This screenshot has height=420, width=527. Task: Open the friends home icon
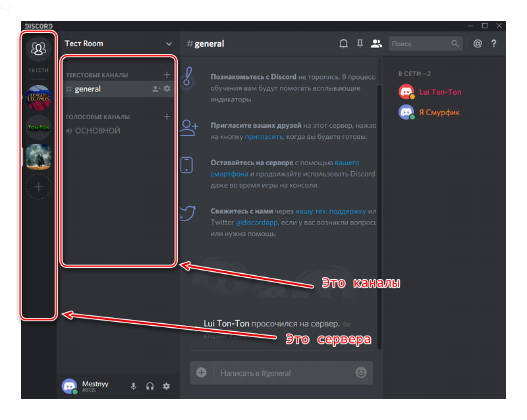tap(38, 49)
